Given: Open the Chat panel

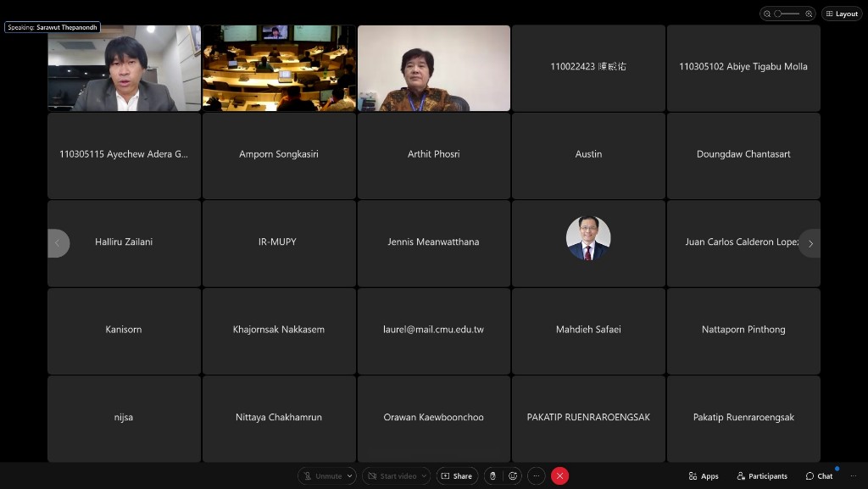Looking at the screenshot, I should click(820, 475).
